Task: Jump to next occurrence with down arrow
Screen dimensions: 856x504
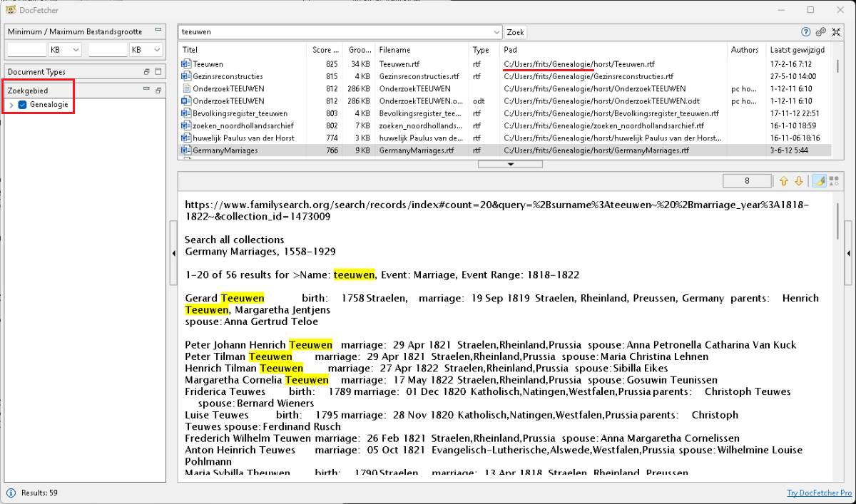Action: tap(798, 181)
